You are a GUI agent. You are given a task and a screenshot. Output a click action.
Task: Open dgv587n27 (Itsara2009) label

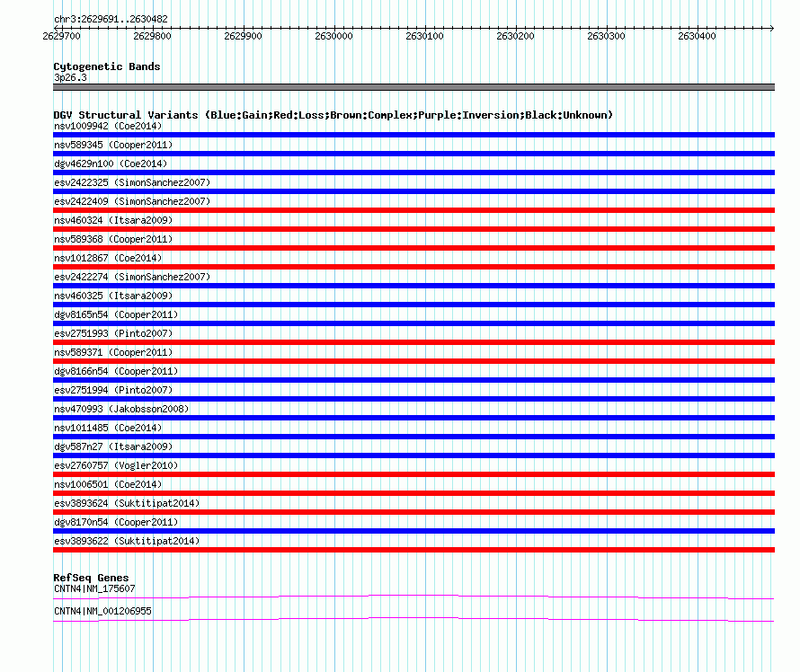click(x=113, y=447)
